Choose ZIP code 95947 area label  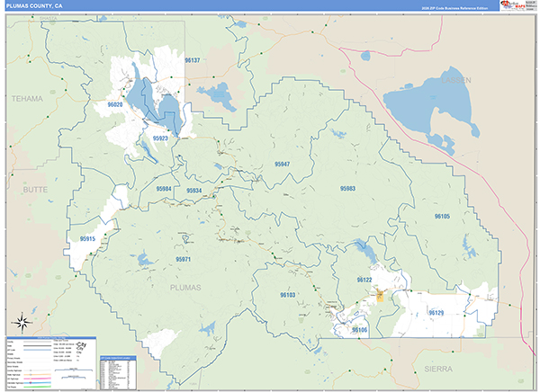click(x=283, y=165)
